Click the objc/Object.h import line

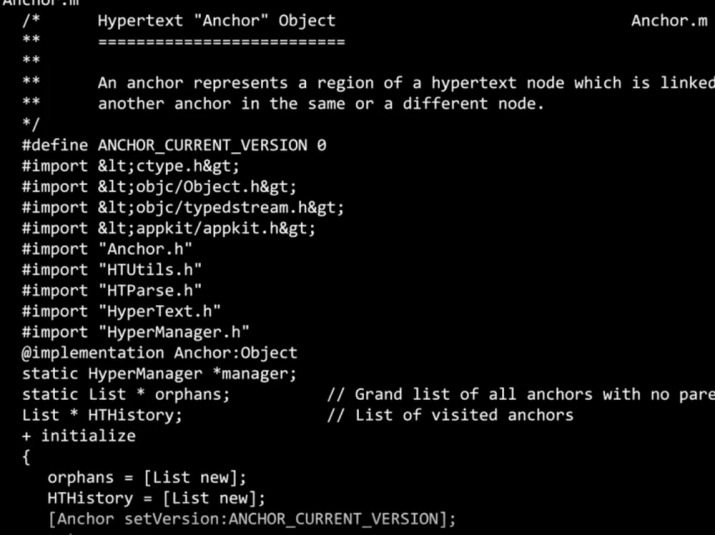(159, 187)
